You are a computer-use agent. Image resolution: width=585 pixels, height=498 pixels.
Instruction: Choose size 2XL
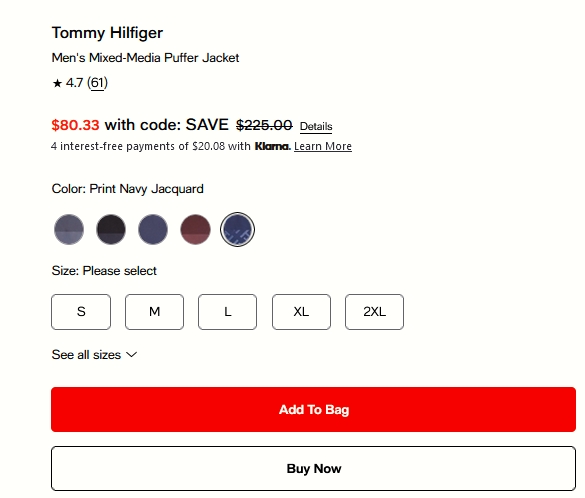coord(374,312)
